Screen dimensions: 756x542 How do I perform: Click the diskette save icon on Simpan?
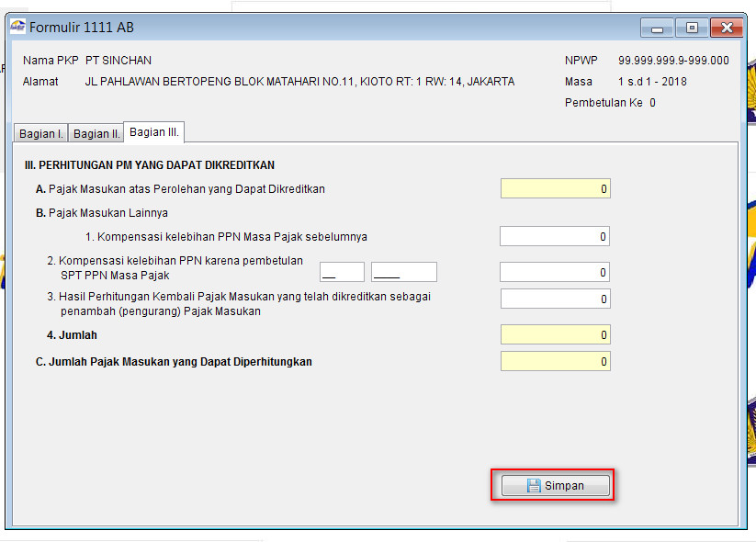click(x=533, y=485)
